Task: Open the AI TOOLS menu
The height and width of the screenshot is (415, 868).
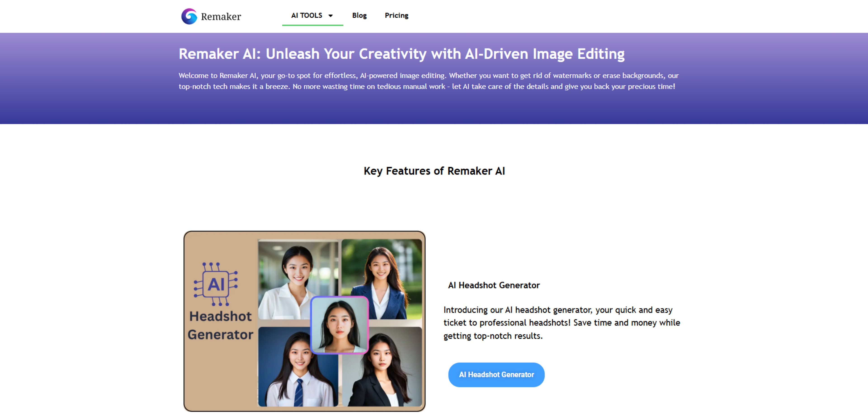Action: [x=312, y=16]
